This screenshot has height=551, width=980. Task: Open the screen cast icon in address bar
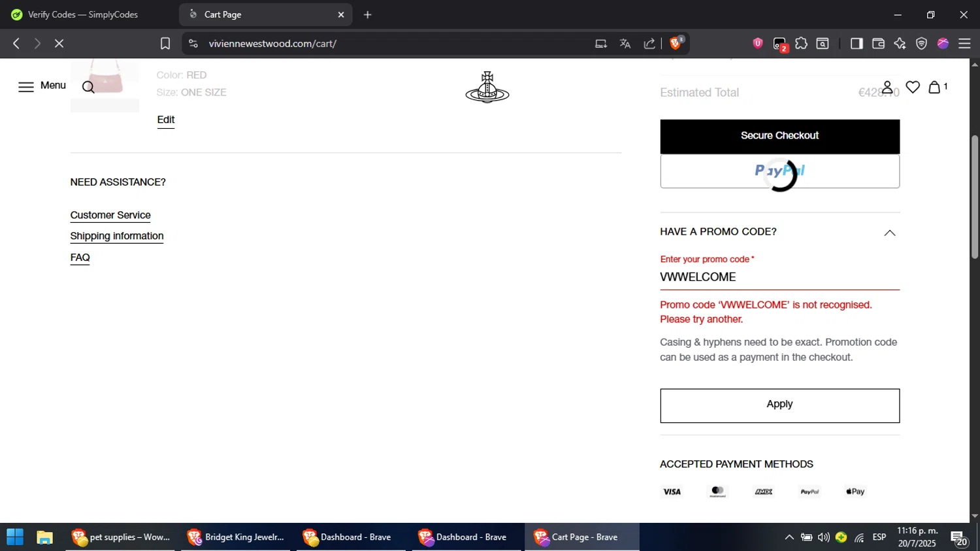point(601,44)
